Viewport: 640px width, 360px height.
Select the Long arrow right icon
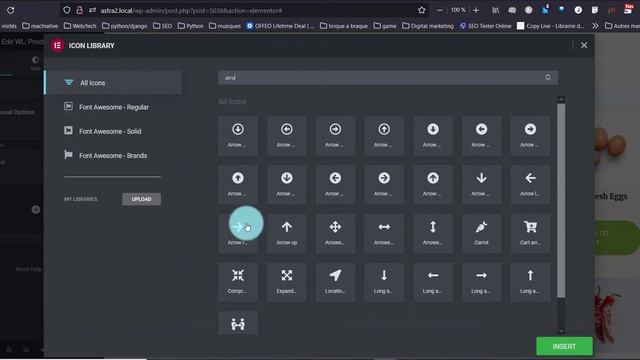point(481,282)
